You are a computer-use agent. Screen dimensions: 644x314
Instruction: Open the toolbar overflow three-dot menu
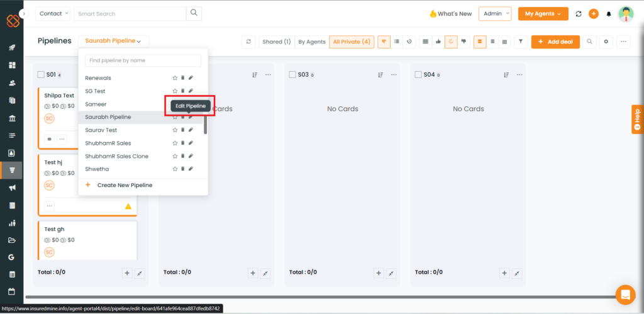point(623,42)
